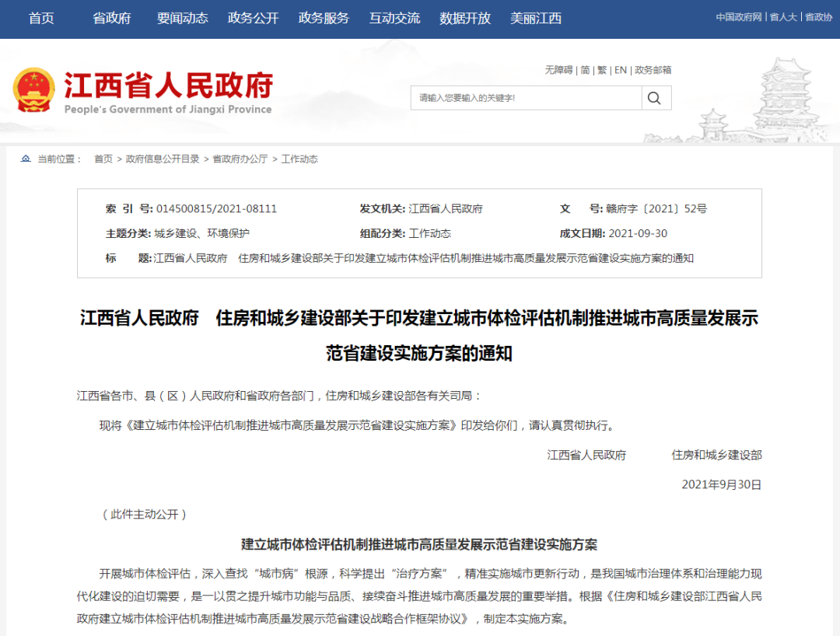Select the 数据开放 menu item
840x636 pixels.
[x=466, y=18]
